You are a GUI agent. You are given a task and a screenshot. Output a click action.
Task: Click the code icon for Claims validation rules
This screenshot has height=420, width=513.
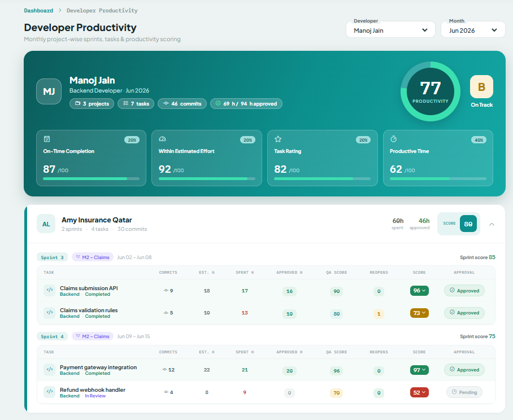pyautogui.click(x=49, y=312)
